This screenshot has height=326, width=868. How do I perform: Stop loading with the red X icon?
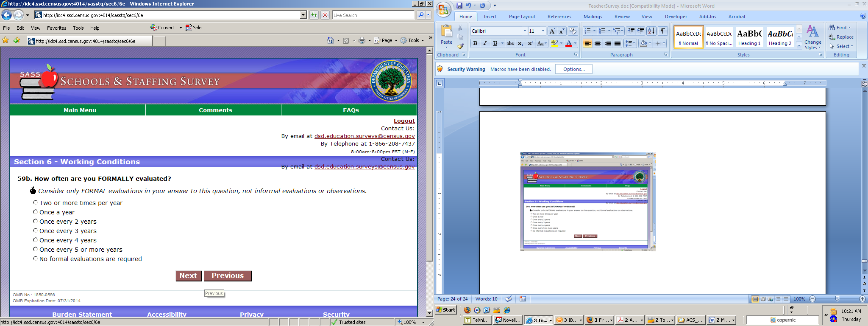(325, 15)
